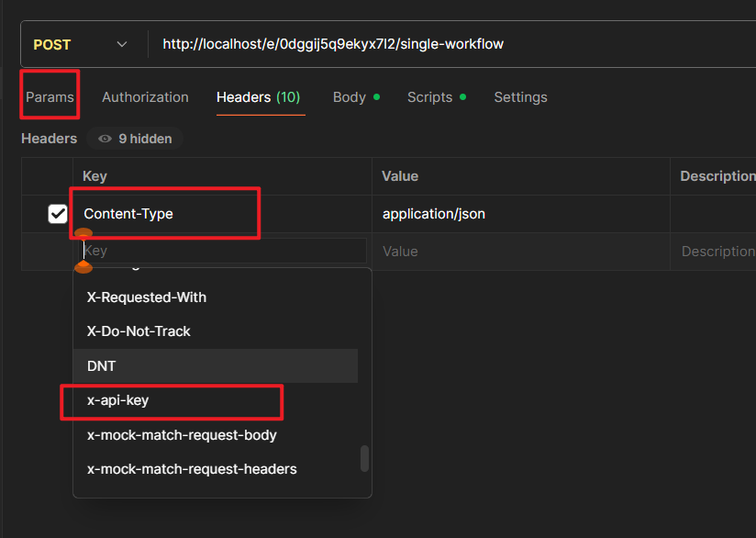Screen dimensions: 756x538
Task: Click the eye icon beside hidden headers
Action: tap(105, 139)
